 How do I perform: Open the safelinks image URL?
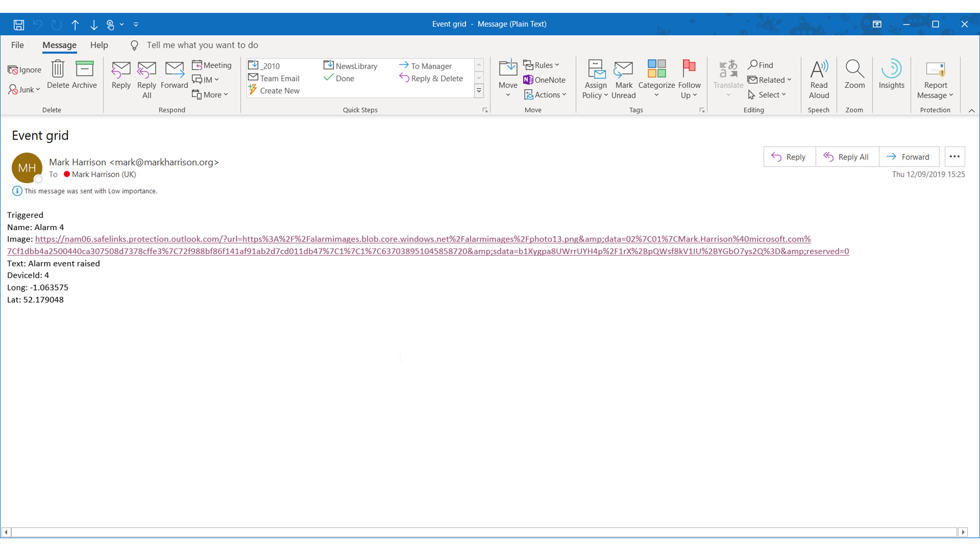coord(422,239)
